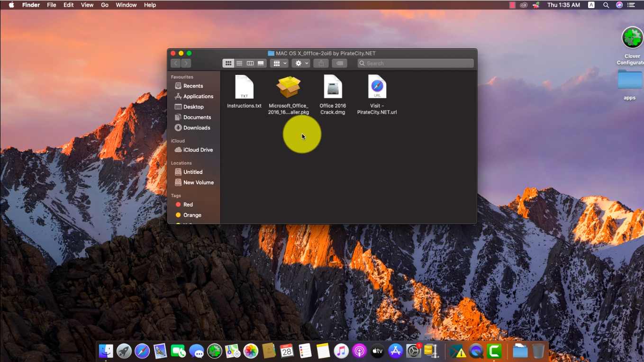644x362 pixels.
Task: Switch Finder to icon view
Action: pos(228,63)
